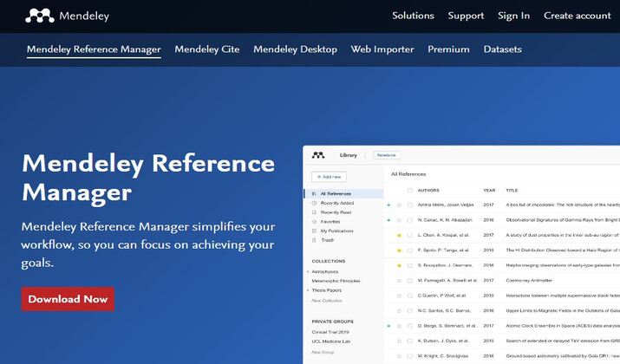Star the M. Fumagalli, A. Boselli reference
The height and width of the screenshot is (364, 620).
[x=399, y=281]
